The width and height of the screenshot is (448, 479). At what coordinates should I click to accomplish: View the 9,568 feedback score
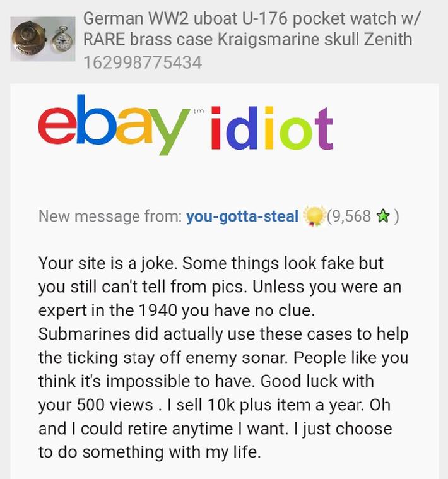[350, 216]
